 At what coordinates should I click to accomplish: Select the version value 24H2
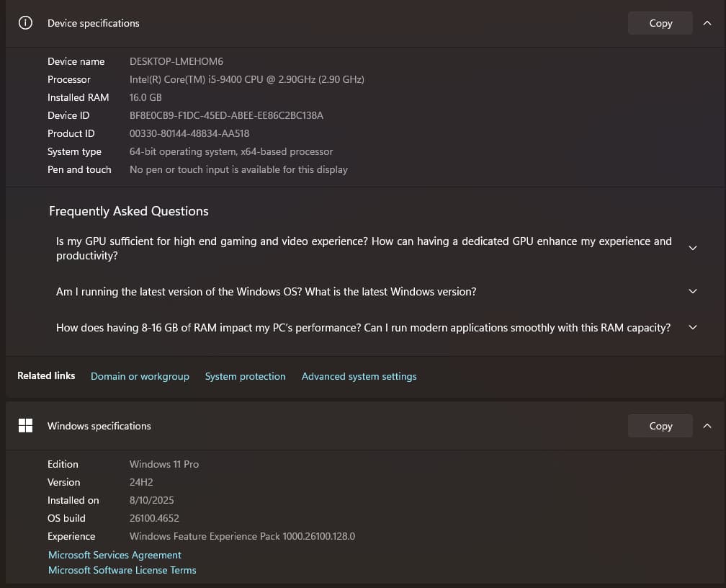click(141, 482)
